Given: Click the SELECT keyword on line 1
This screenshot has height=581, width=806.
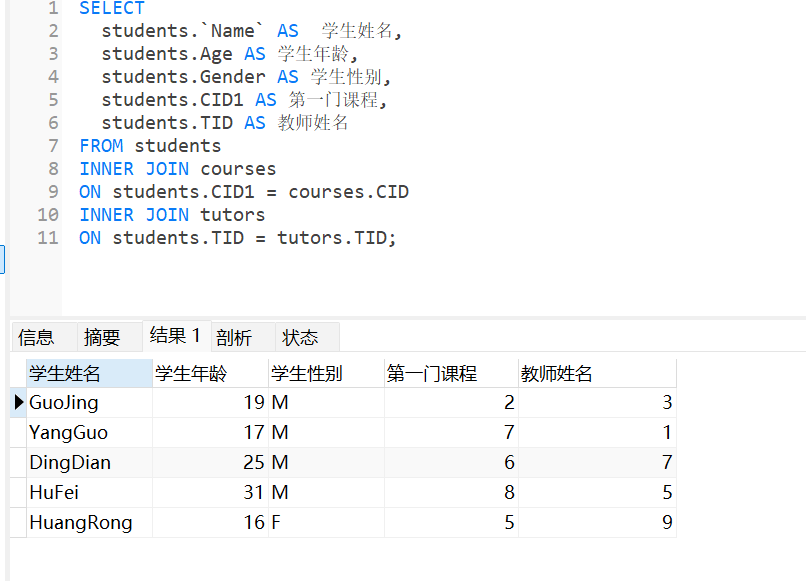Looking at the screenshot, I should (x=112, y=8).
